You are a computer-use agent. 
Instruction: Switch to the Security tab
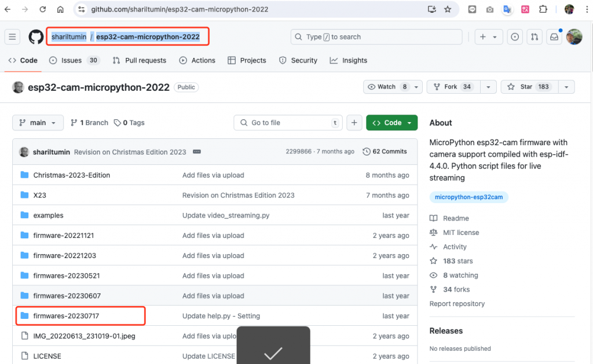pyautogui.click(x=298, y=60)
